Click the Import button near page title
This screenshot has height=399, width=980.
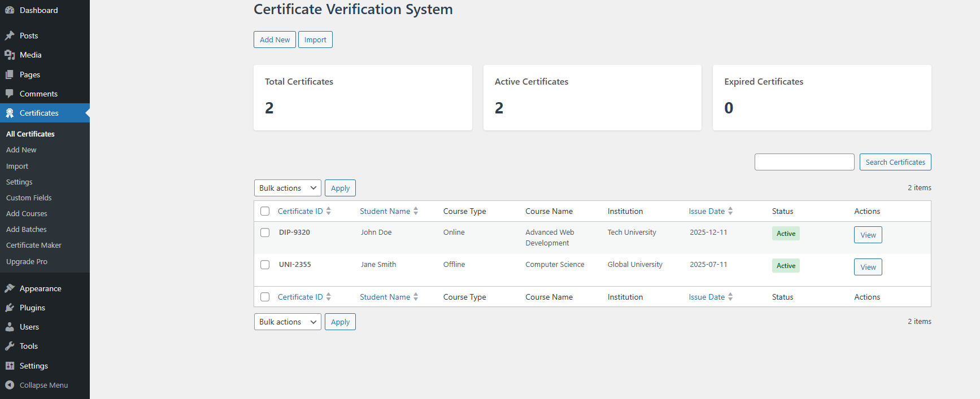point(315,40)
